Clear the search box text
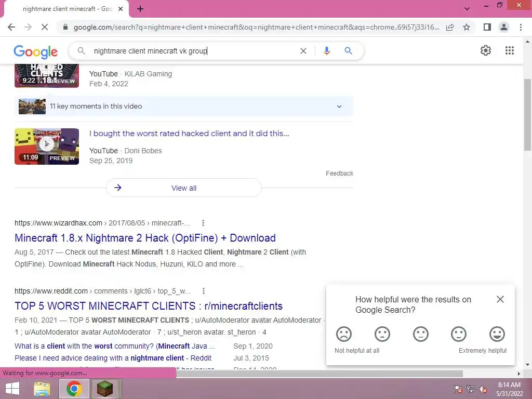The width and height of the screenshot is (532, 399). [x=303, y=51]
